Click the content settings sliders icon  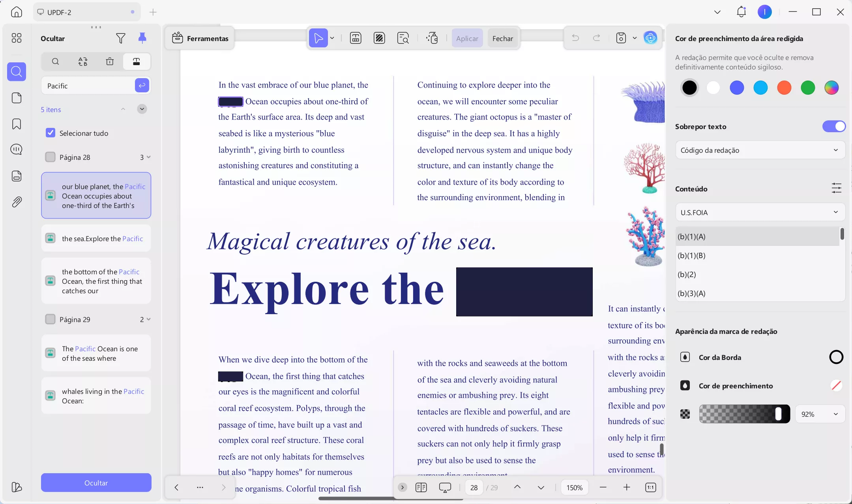point(836,188)
